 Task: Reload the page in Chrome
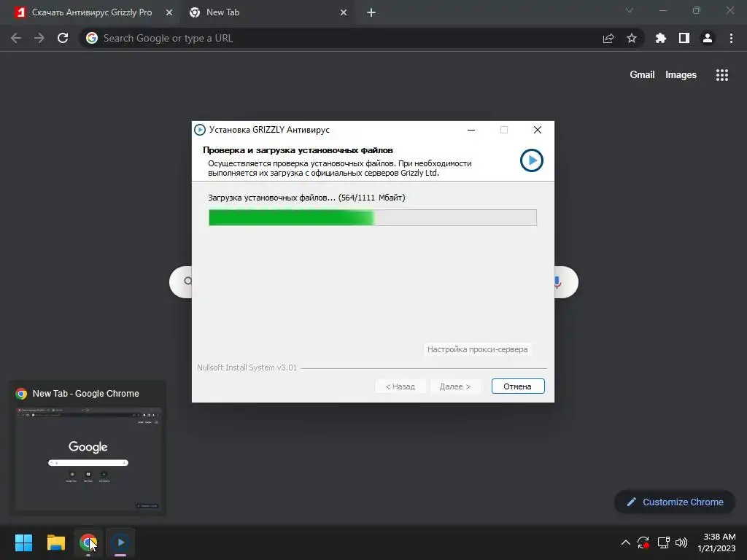tap(63, 38)
